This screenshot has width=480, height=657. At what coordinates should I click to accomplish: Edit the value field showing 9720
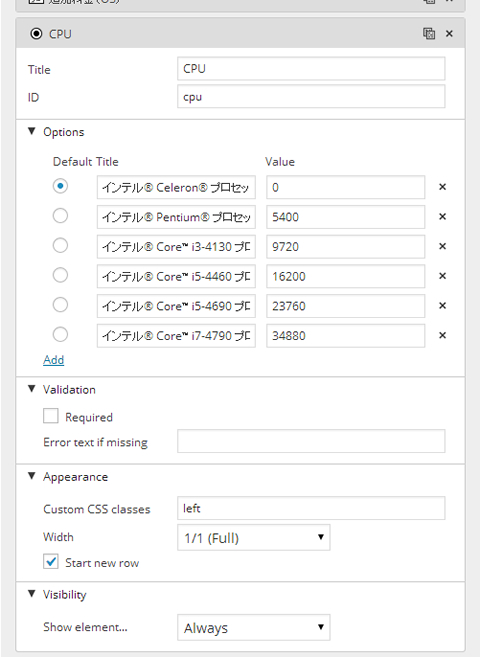[346, 247]
